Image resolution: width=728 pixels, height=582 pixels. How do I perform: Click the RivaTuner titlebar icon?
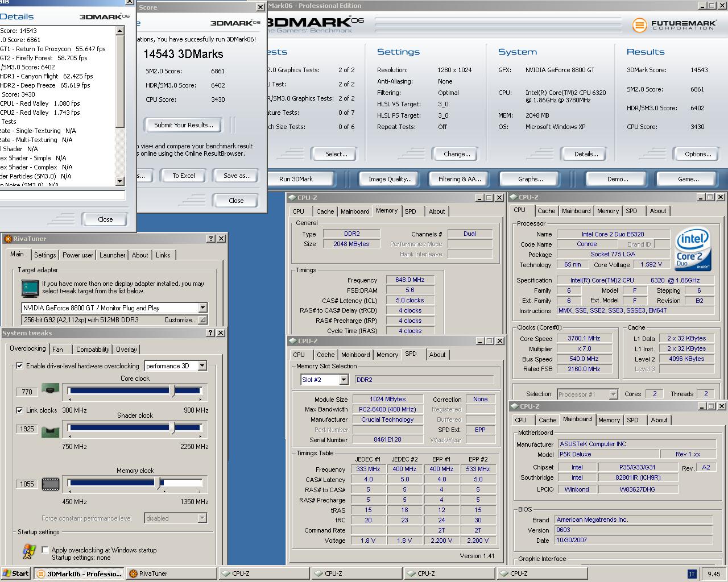pyautogui.click(x=7, y=239)
